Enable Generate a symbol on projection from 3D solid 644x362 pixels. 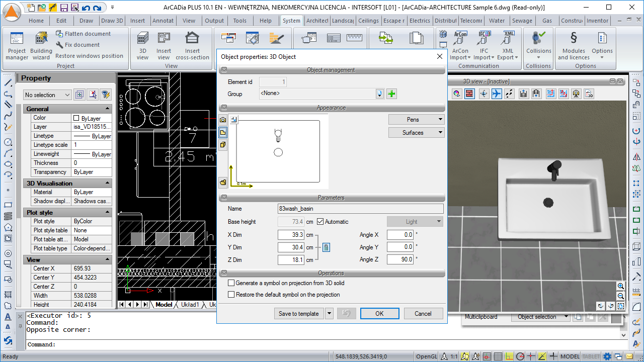click(231, 284)
